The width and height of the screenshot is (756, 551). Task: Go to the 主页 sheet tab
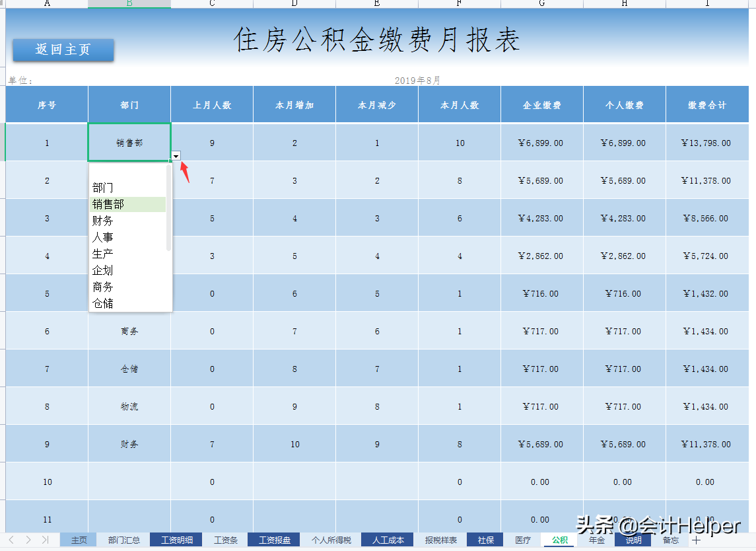tap(78, 540)
